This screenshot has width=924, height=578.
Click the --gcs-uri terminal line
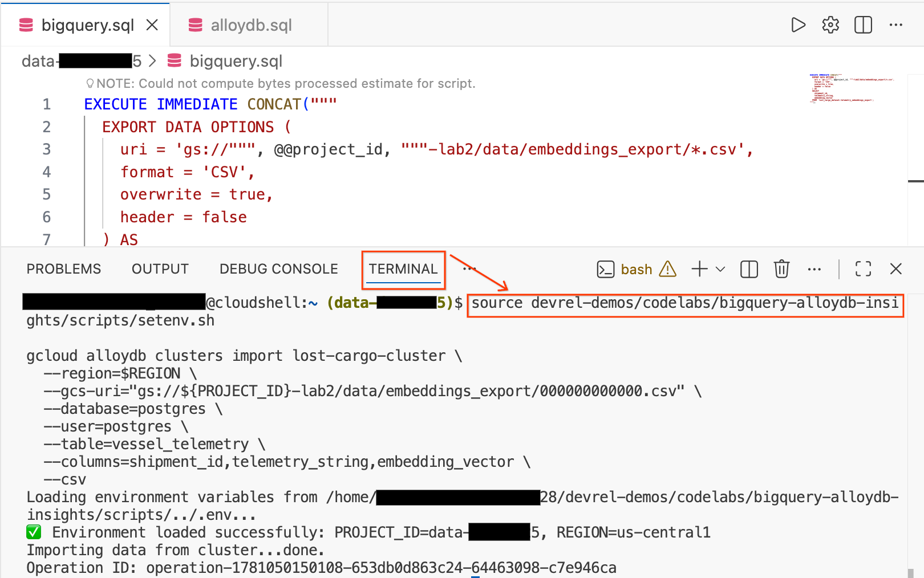[x=372, y=391]
